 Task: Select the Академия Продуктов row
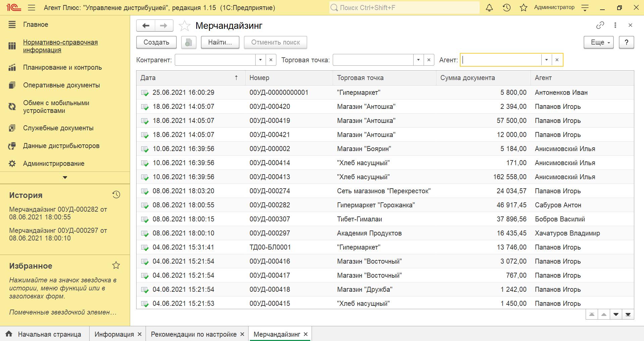385,233
